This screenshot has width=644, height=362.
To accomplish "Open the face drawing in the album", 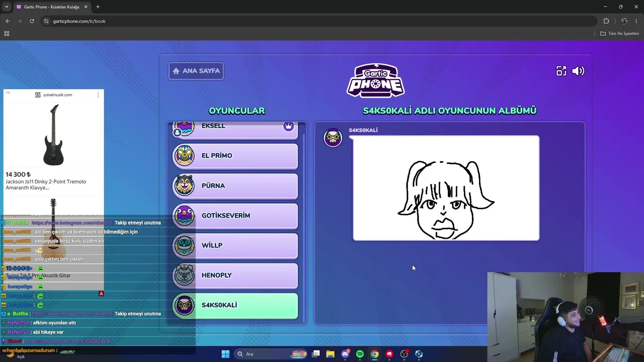I will 446,188.
